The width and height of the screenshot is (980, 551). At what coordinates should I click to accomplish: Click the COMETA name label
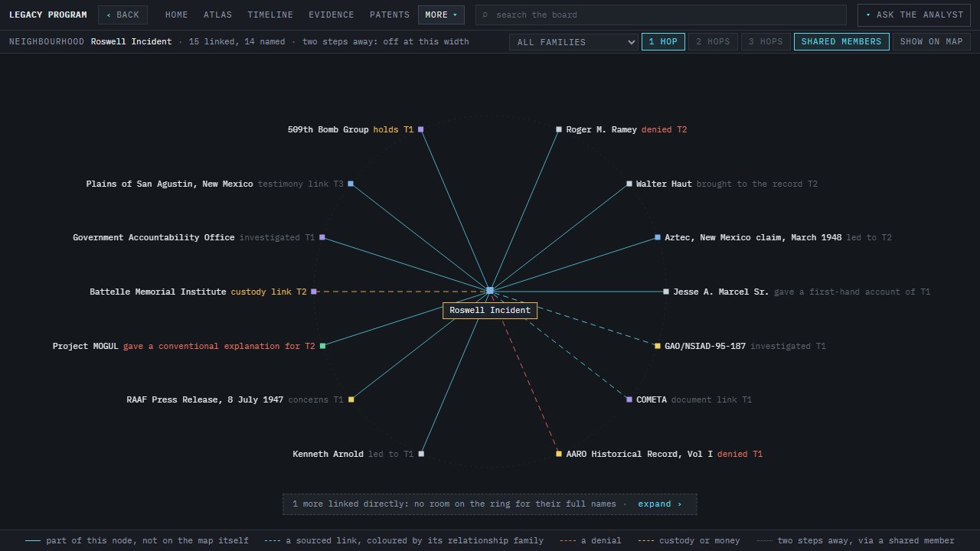(652, 399)
